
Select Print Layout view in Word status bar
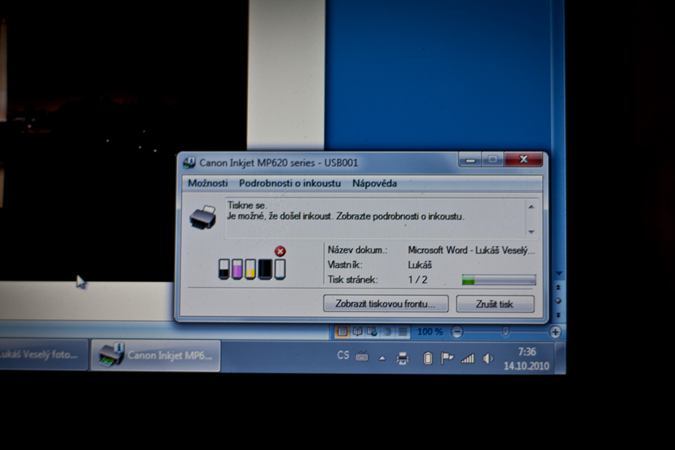[342, 331]
